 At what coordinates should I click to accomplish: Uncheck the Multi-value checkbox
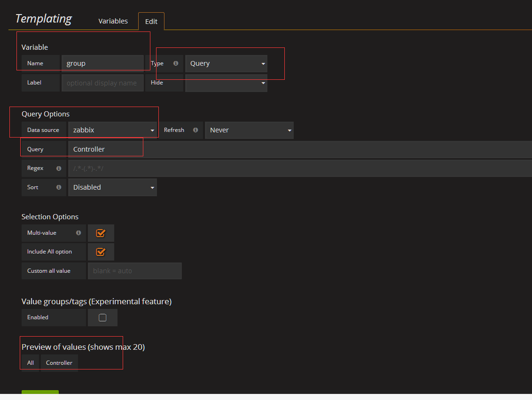coord(101,233)
